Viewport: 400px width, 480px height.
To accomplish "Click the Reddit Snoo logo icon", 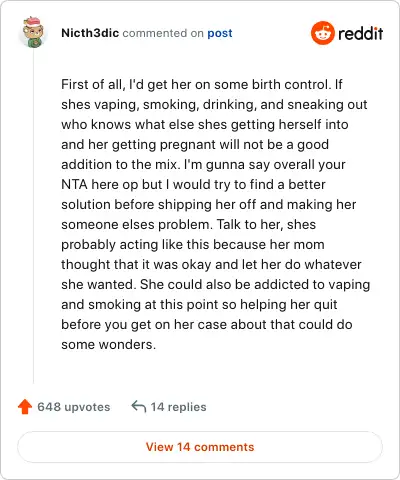I will coord(322,33).
